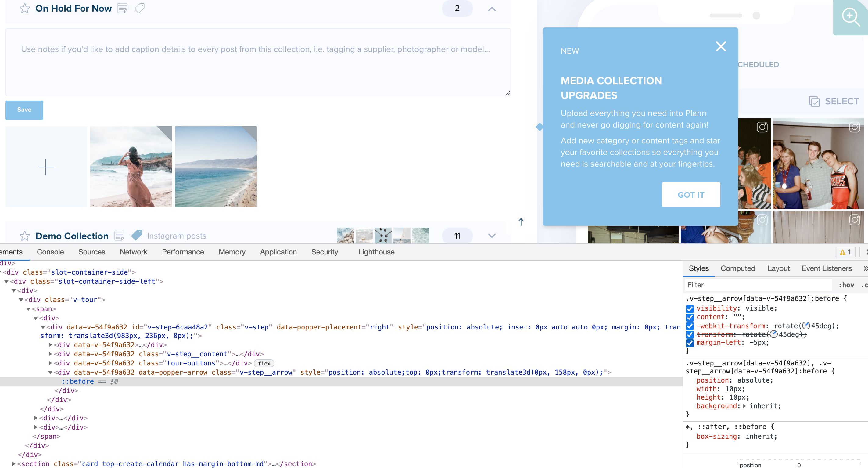
Task: Open Demo Collection notes icon
Action: 120,236
